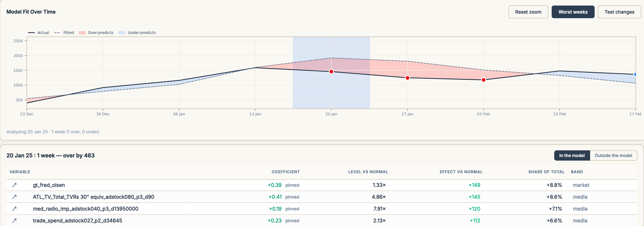Click the pinned label in trade_spend row

(292, 221)
